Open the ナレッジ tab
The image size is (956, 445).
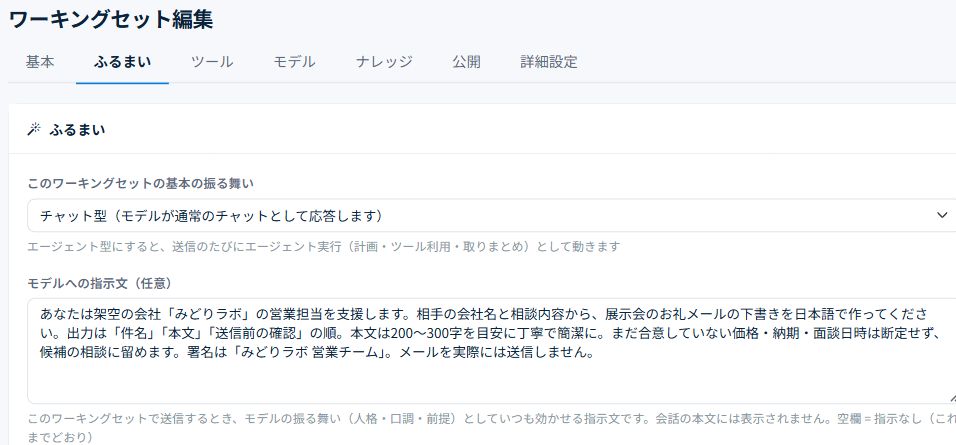[x=384, y=62]
